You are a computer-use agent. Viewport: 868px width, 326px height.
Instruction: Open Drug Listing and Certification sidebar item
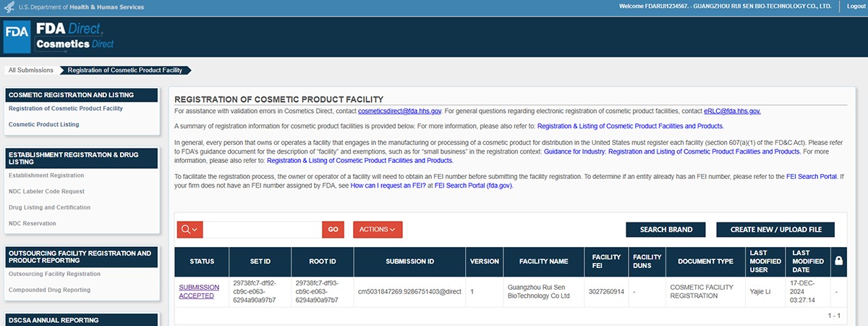coord(49,207)
